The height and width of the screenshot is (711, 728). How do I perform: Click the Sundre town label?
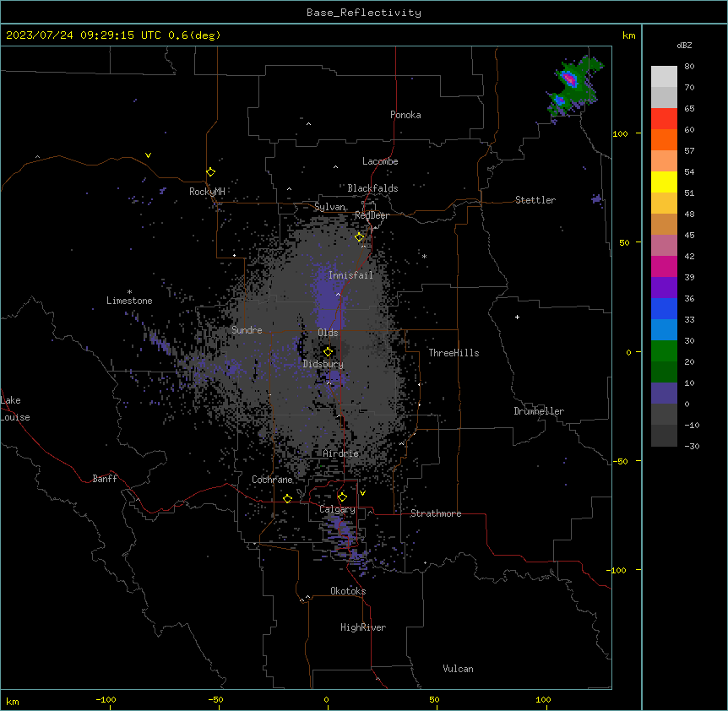(x=247, y=330)
